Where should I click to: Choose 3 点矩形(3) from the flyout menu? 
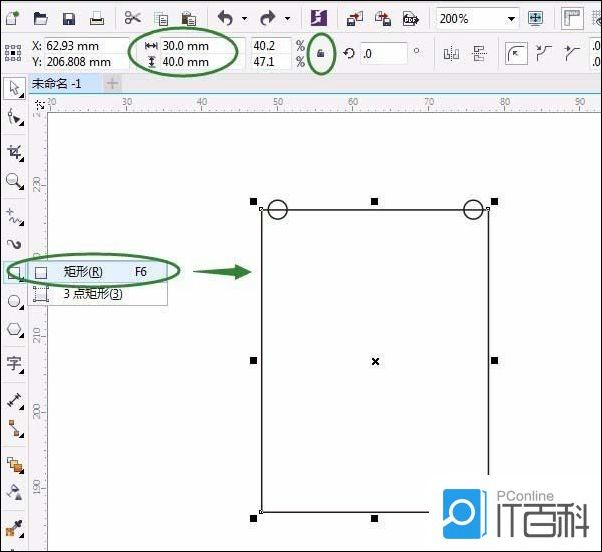pos(98,294)
